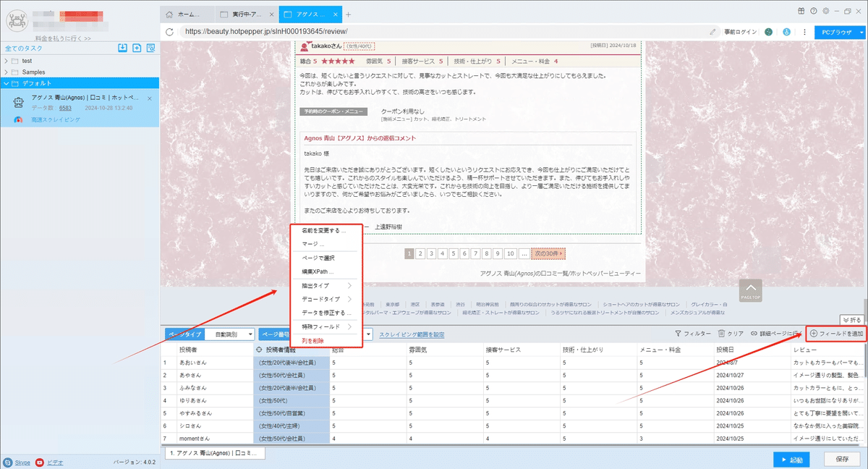Click the robot icon of アグノス task
This screenshot has width=868, height=469.
pos(19,103)
